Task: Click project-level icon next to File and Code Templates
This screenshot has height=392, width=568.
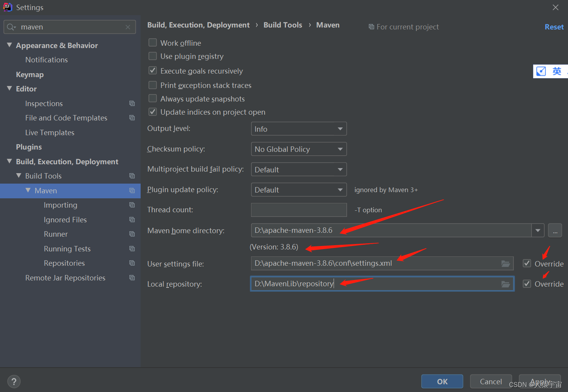Action: (132, 118)
